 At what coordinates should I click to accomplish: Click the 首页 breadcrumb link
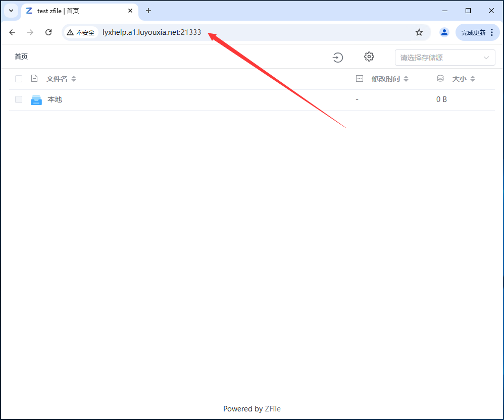tap(21, 57)
